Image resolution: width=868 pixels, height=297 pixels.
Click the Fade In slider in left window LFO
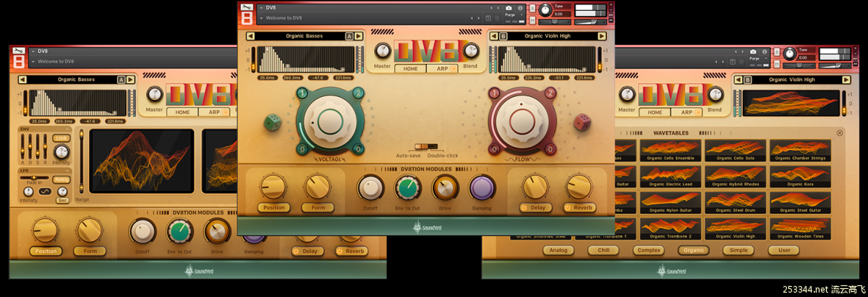(x=33, y=177)
